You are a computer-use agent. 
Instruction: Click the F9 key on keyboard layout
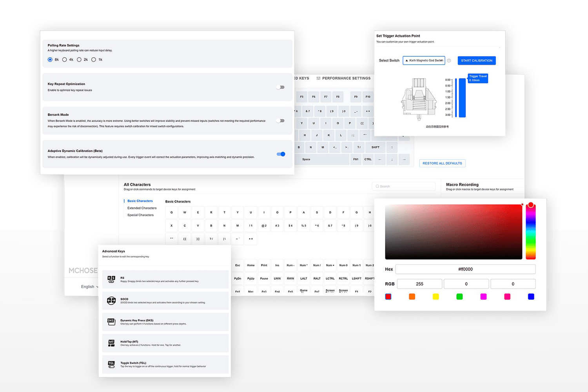(356, 96)
